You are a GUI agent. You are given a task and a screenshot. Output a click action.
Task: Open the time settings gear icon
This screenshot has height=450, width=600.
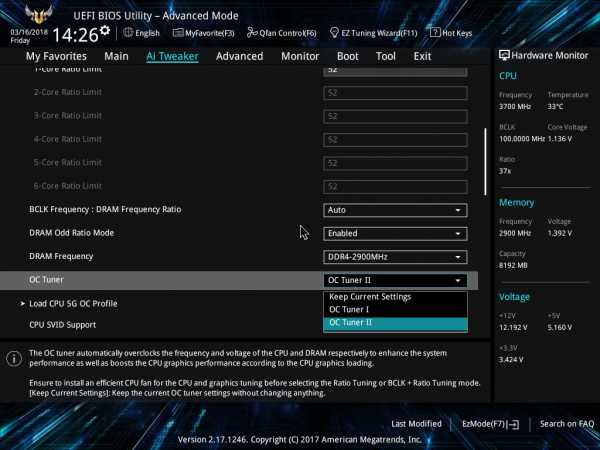click(x=105, y=30)
